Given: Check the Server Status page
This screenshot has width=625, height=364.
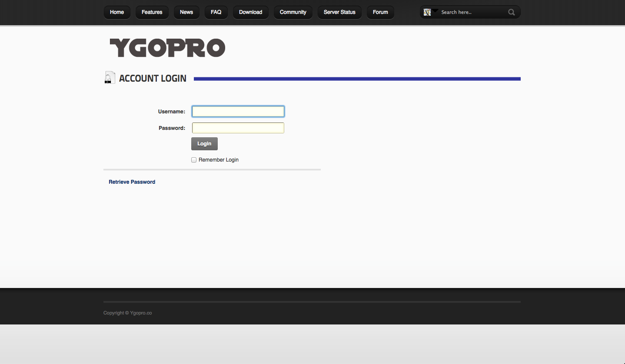Looking at the screenshot, I should coord(339,12).
